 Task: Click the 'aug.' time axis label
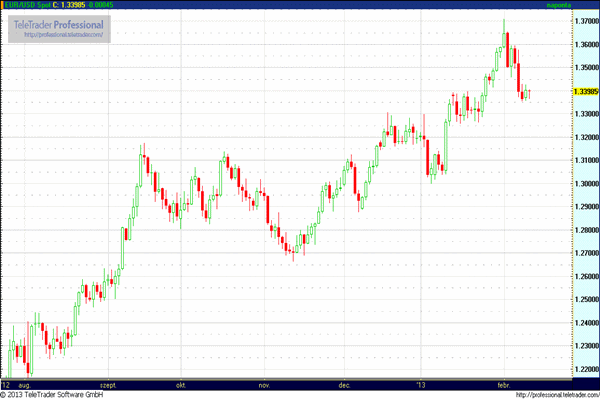click(27, 384)
